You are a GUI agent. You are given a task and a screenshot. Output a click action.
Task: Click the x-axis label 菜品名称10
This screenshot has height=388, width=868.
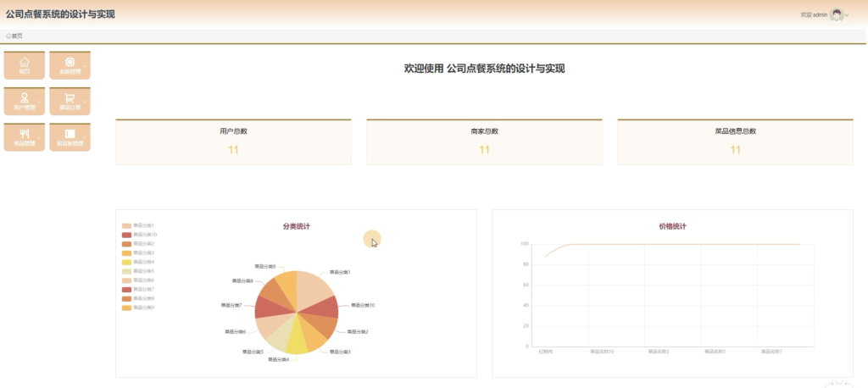[x=602, y=352]
